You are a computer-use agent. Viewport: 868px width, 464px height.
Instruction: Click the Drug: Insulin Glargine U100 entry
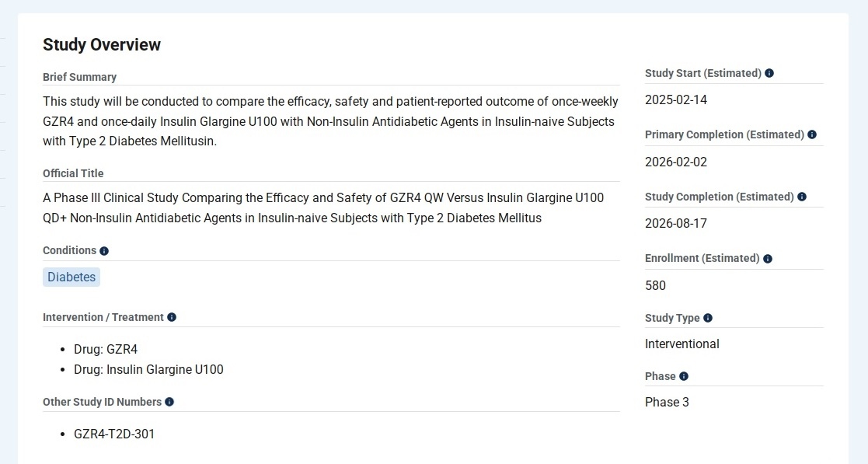[148, 369]
